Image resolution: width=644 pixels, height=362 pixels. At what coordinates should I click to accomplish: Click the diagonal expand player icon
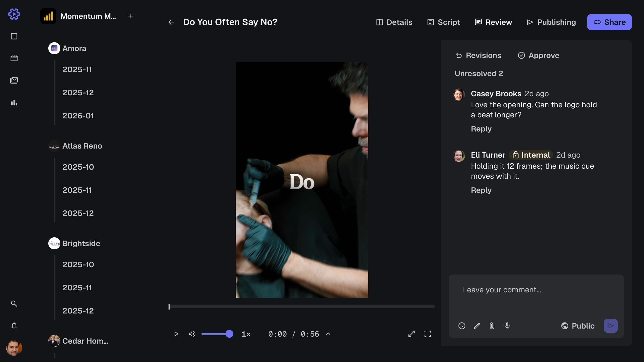pos(412,334)
